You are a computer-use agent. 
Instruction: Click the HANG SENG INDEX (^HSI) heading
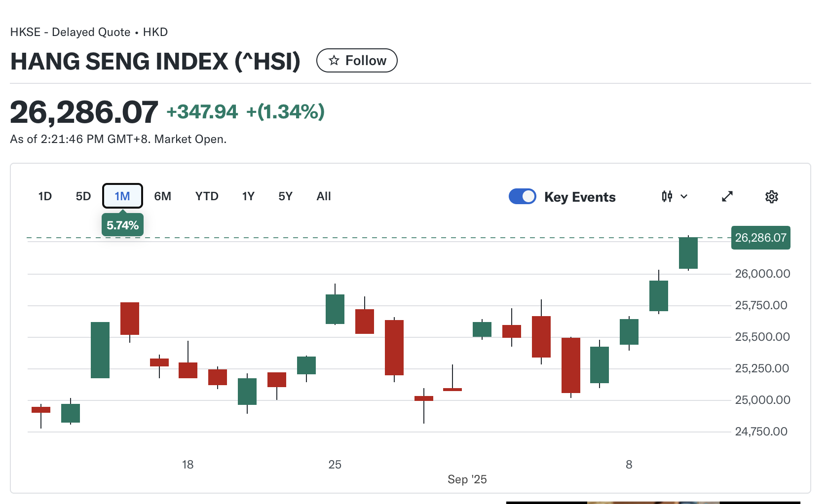tap(155, 62)
